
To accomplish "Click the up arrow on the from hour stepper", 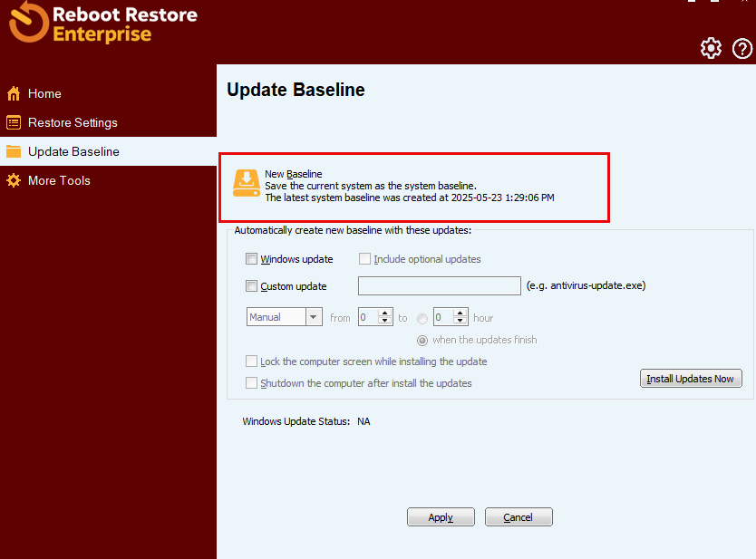I will pyautogui.click(x=386, y=313).
